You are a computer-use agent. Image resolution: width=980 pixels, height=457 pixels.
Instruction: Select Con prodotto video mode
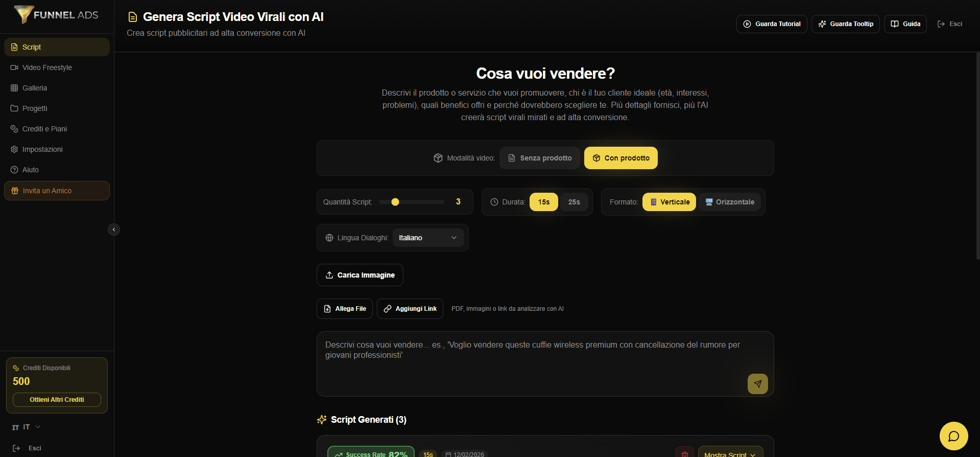pyautogui.click(x=621, y=158)
